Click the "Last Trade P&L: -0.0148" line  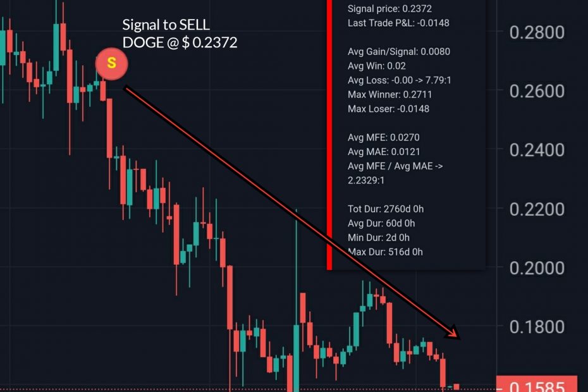398,23
